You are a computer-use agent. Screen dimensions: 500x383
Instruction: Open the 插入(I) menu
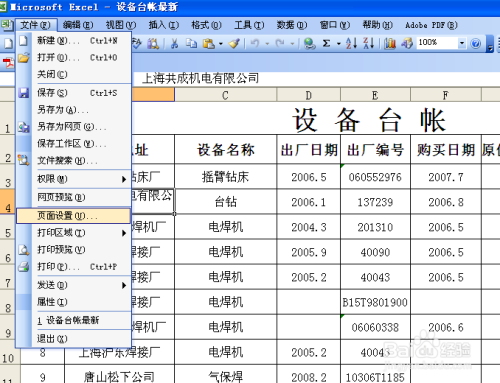click(163, 25)
